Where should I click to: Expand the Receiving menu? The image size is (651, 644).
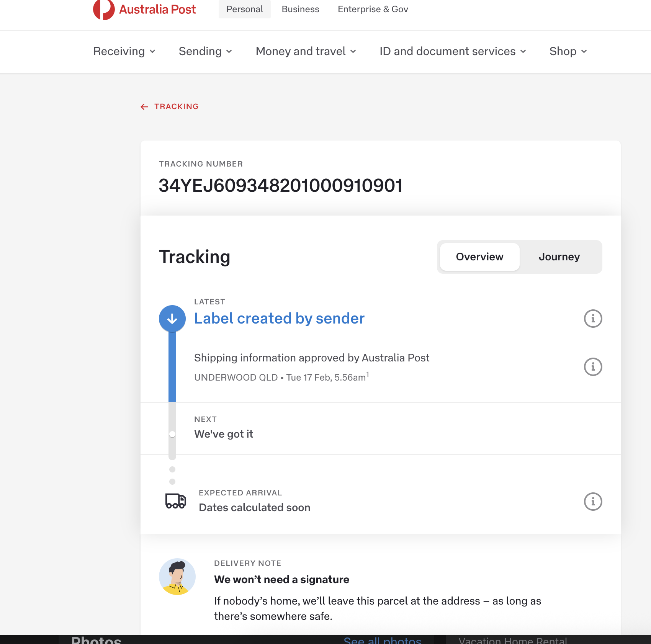(124, 51)
